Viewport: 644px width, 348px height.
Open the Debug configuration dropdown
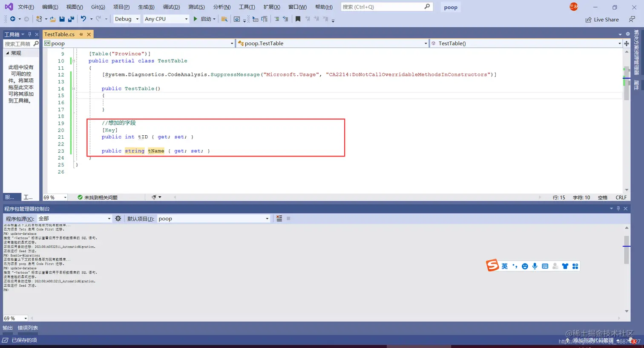(x=126, y=19)
